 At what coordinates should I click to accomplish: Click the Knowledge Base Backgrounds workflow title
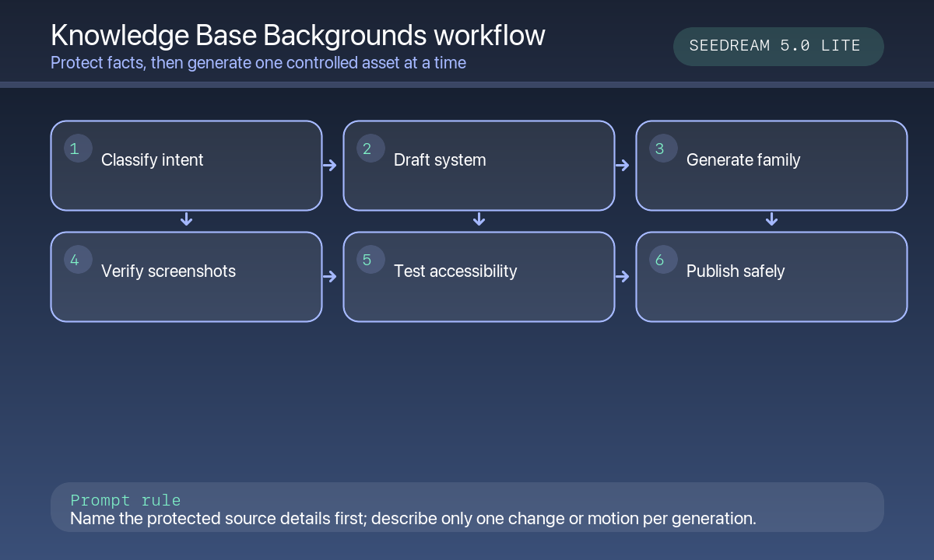point(298,36)
